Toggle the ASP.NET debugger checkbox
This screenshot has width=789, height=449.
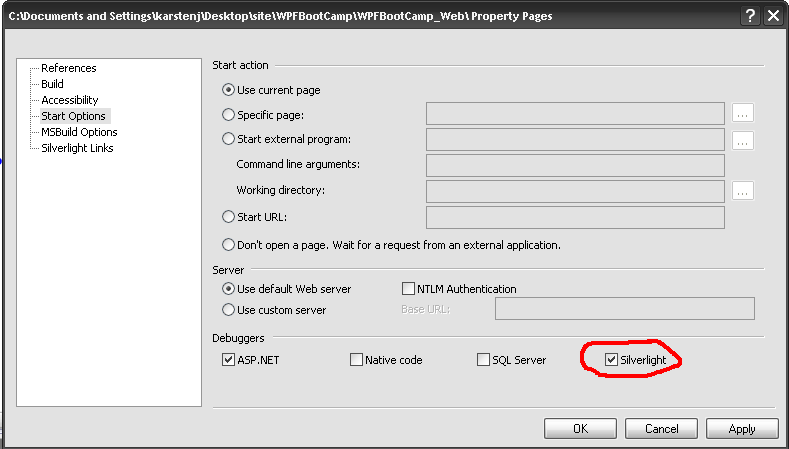click(x=228, y=360)
